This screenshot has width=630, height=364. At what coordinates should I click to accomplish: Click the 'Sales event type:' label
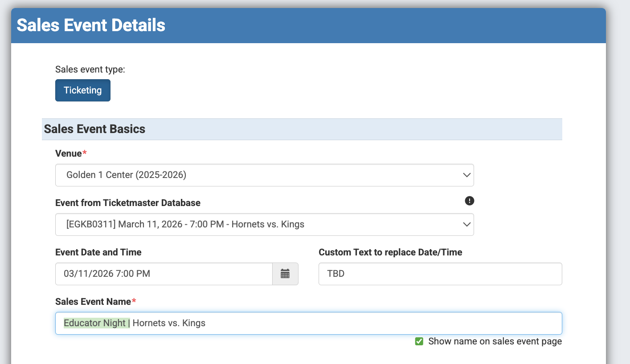point(90,69)
